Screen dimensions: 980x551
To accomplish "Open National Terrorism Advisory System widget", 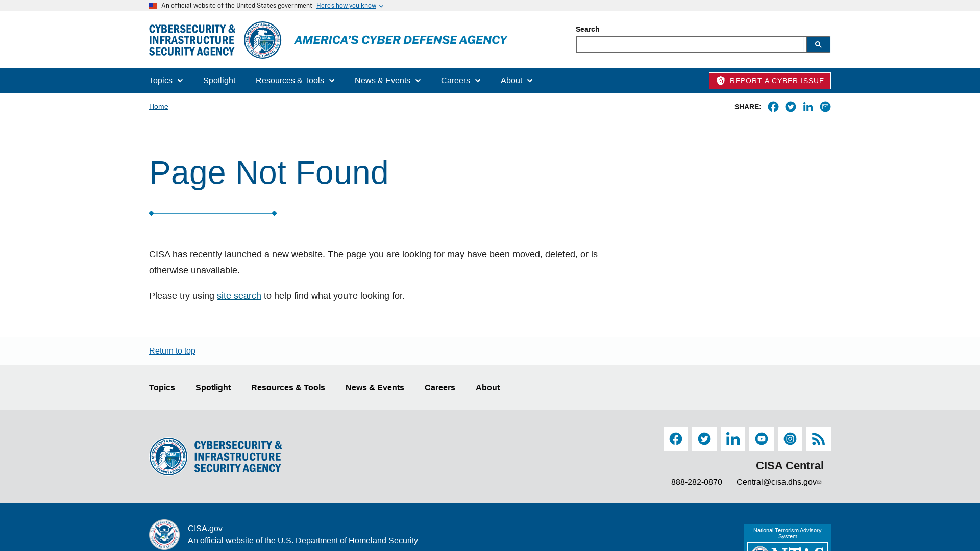I will (788, 538).
